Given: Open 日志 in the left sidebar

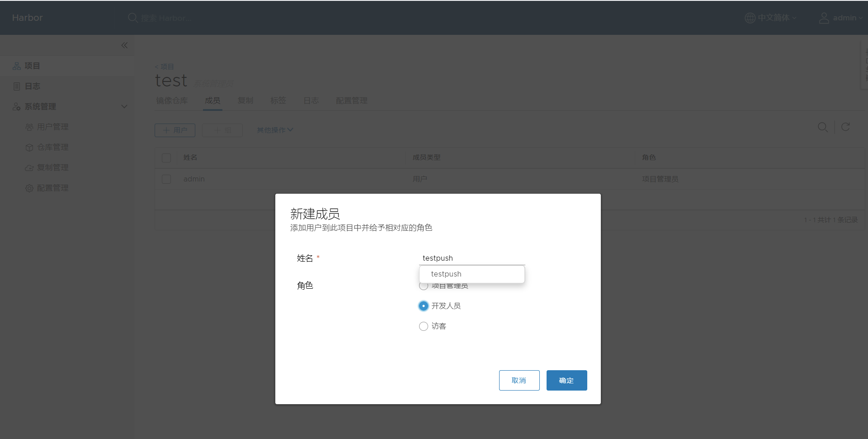Looking at the screenshot, I should pos(32,86).
